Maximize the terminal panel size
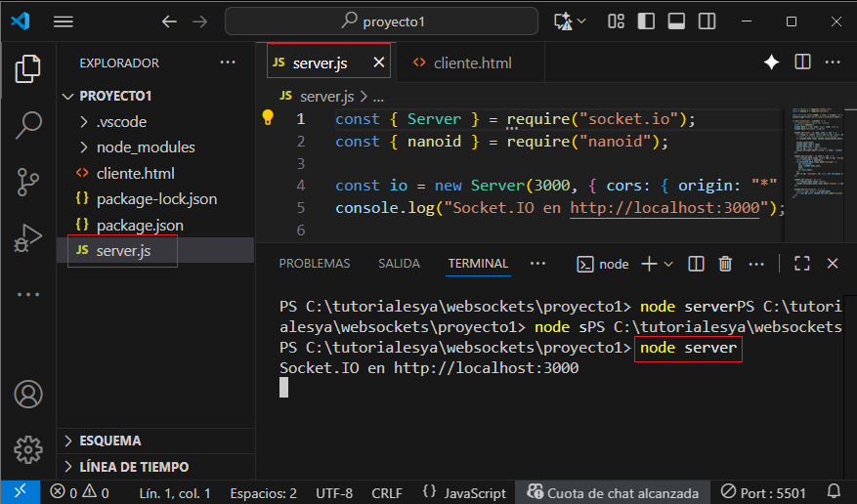 [801, 264]
